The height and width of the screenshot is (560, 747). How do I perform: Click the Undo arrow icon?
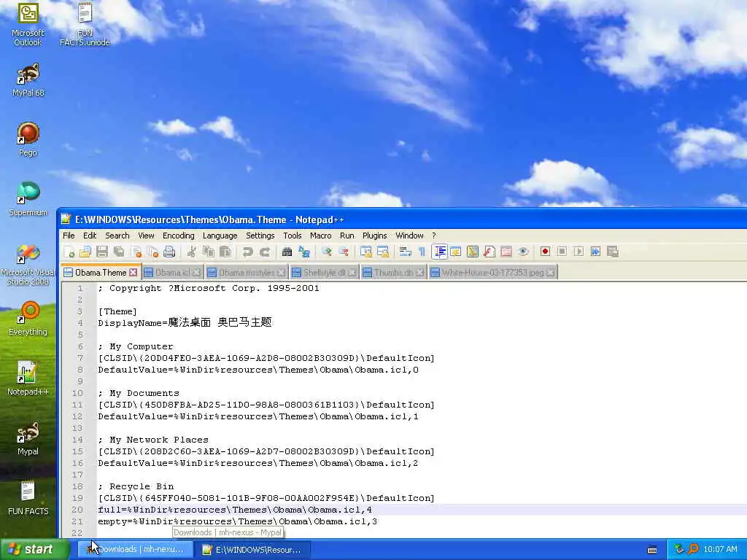click(247, 252)
